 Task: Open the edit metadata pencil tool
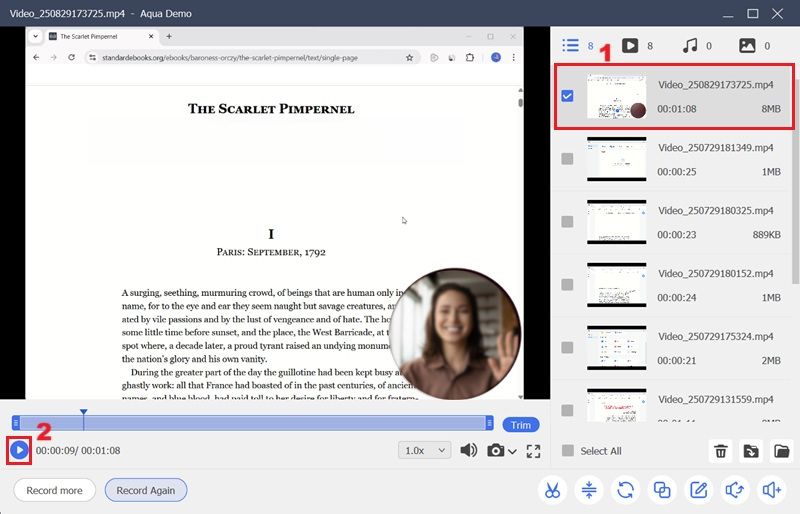(x=698, y=490)
